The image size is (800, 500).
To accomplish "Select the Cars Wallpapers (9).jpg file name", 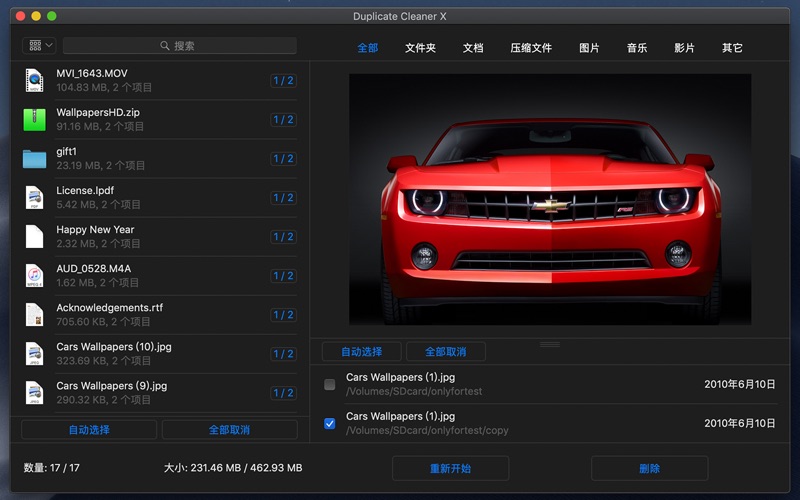I will click(112, 386).
